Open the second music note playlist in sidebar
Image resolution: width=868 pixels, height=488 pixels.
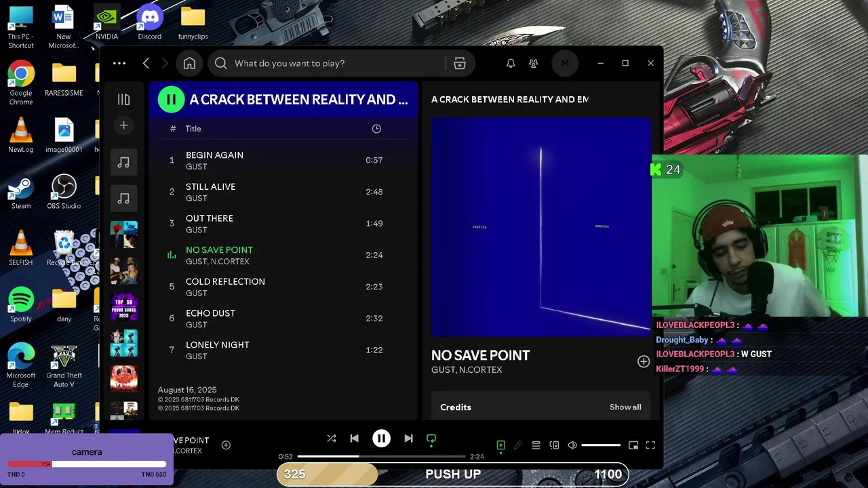tap(123, 198)
